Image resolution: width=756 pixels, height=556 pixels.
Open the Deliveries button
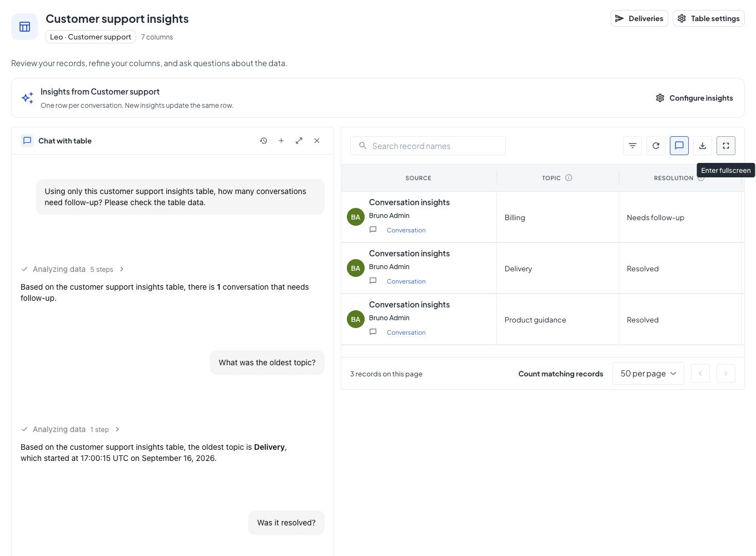pyautogui.click(x=639, y=18)
